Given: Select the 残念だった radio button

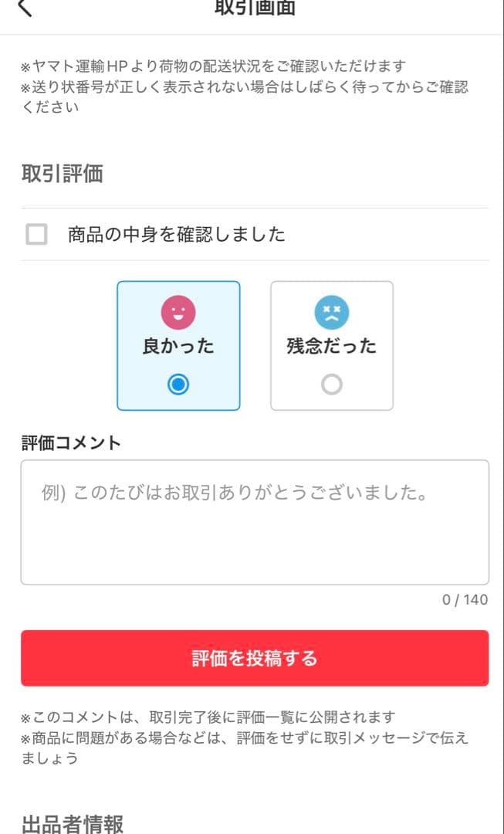Looking at the screenshot, I should pos(332,385).
